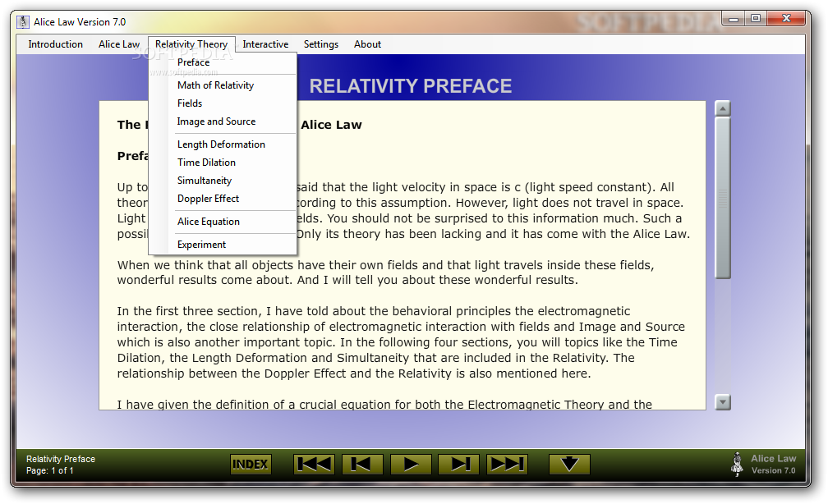Close the Relativity Theory menu
Screen dimensions: 828x504
tap(191, 44)
